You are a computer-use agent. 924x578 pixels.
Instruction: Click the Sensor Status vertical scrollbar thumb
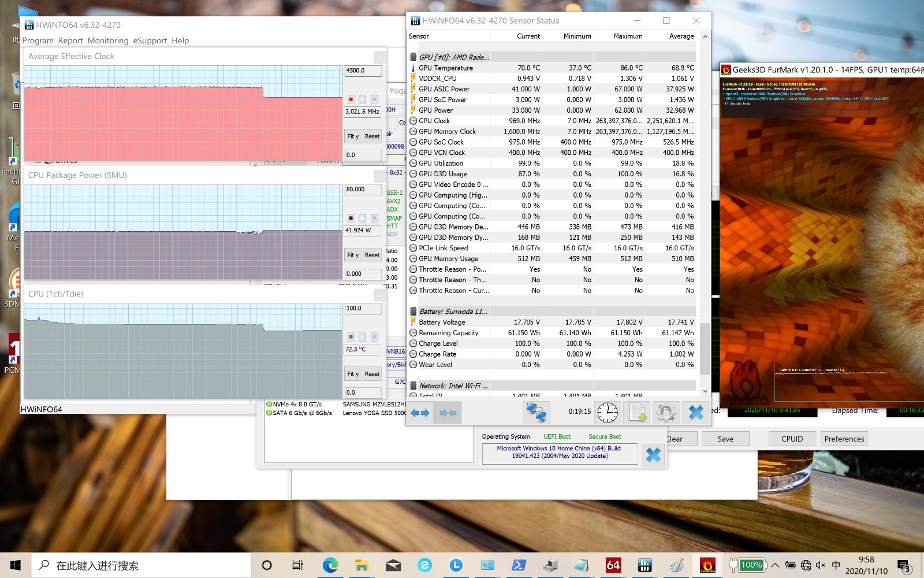click(705, 349)
